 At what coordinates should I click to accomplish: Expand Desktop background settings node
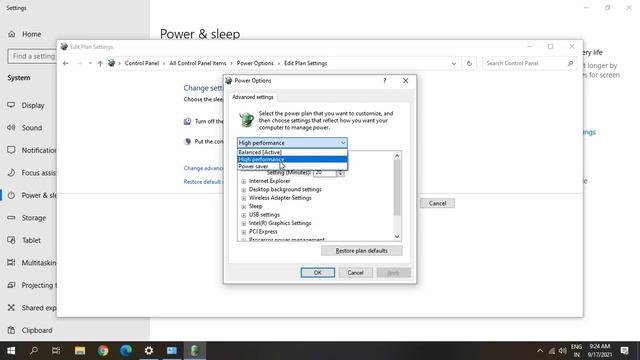244,190
